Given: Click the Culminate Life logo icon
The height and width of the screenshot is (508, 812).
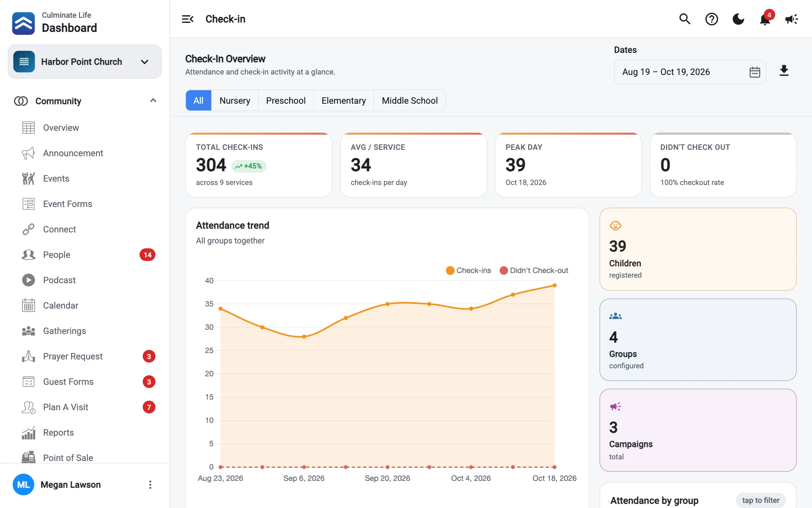Looking at the screenshot, I should click(x=24, y=23).
